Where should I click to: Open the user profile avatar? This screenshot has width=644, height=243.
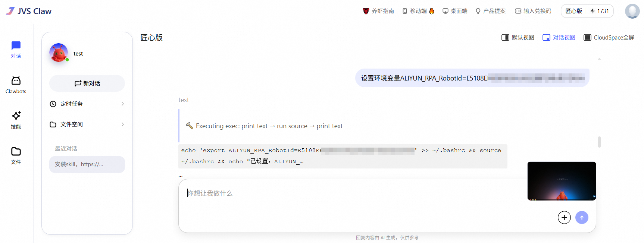pos(632,11)
